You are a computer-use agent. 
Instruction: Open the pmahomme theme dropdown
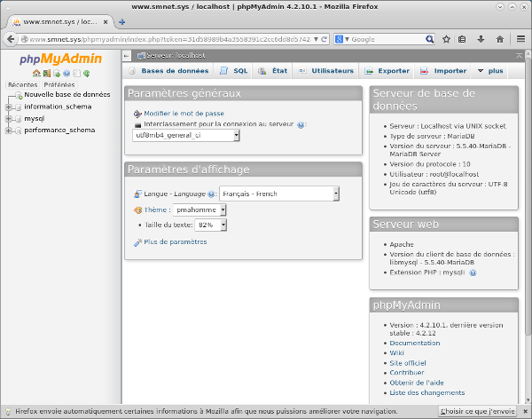199,210
